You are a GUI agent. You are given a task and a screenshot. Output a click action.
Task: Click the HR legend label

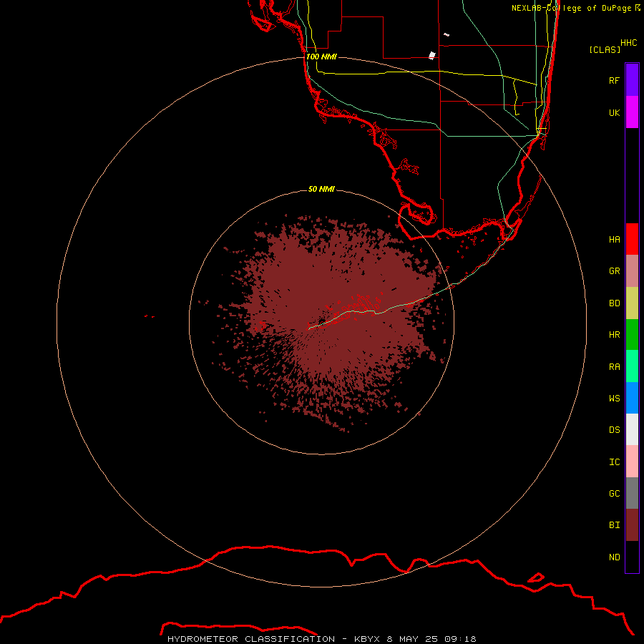click(x=614, y=335)
